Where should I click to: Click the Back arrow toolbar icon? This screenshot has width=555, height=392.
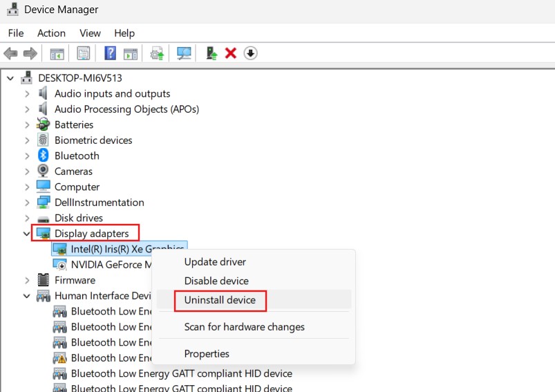point(10,54)
